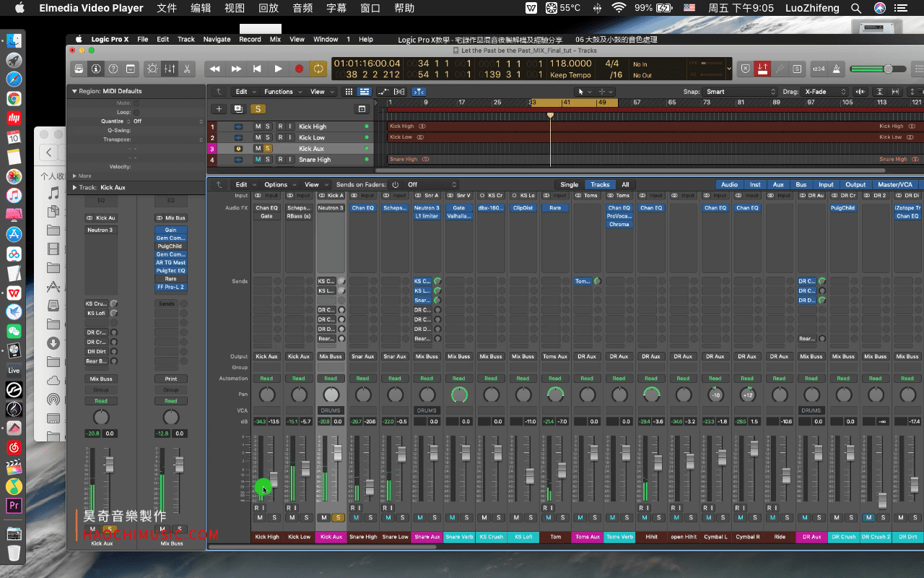Toggle the 1234 Count-in button
Image resolution: width=924 pixels, height=578 pixels.
pyautogui.click(x=819, y=69)
